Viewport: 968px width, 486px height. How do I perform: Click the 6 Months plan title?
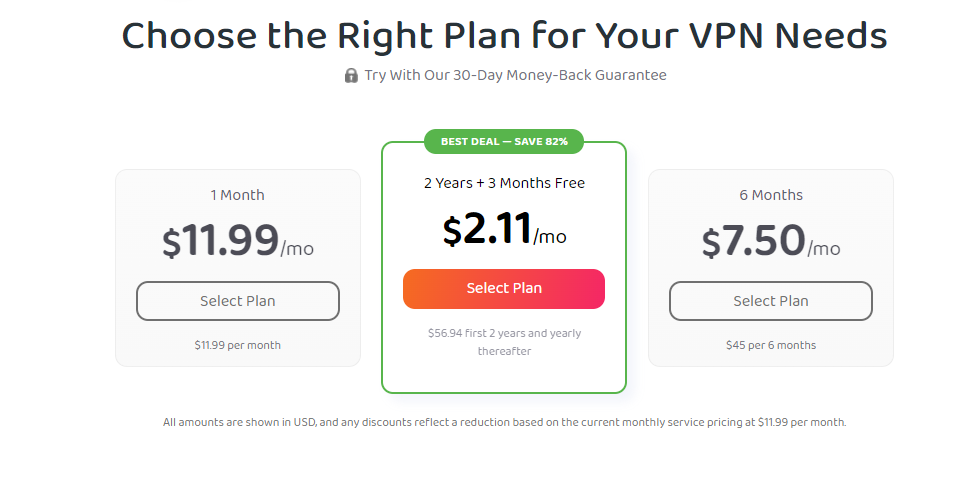(x=770, y=195)
